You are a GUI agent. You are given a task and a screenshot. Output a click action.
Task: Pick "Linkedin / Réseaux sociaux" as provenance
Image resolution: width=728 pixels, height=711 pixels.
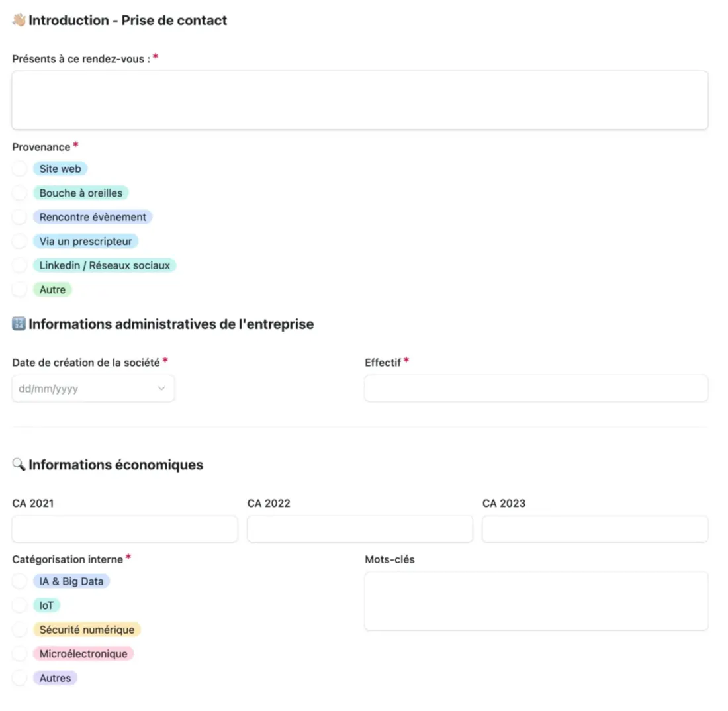pyautogui.click(x=19, y=265)
